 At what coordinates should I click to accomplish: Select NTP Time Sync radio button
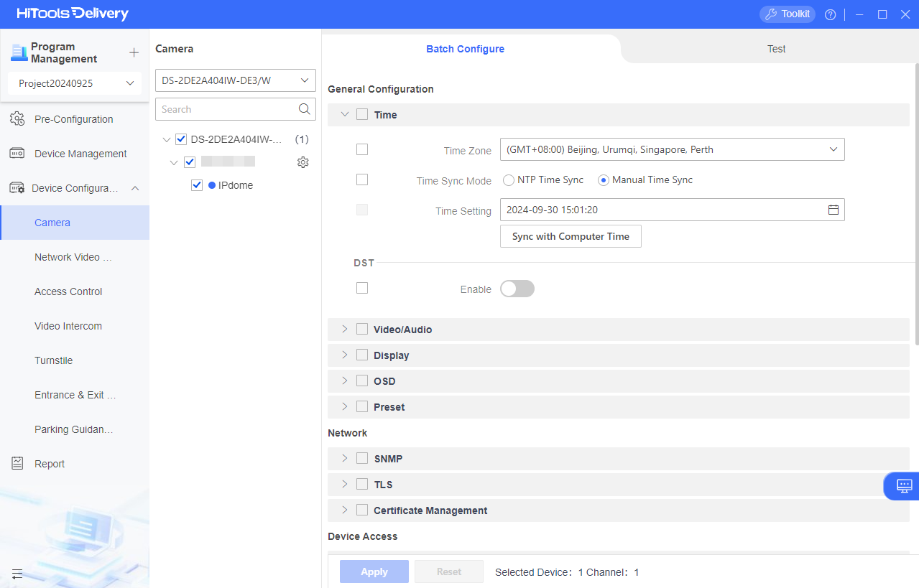pos(509,180)
